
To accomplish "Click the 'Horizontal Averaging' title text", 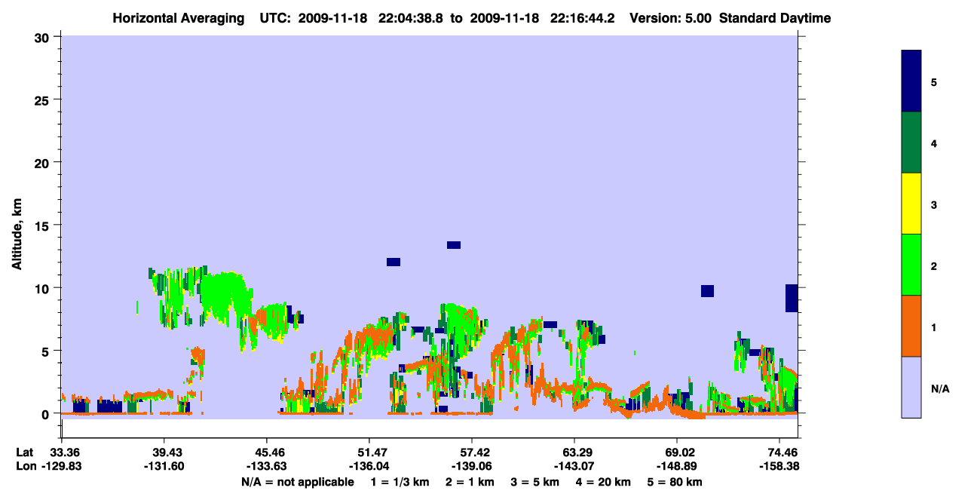I will [x=178, y=17].
